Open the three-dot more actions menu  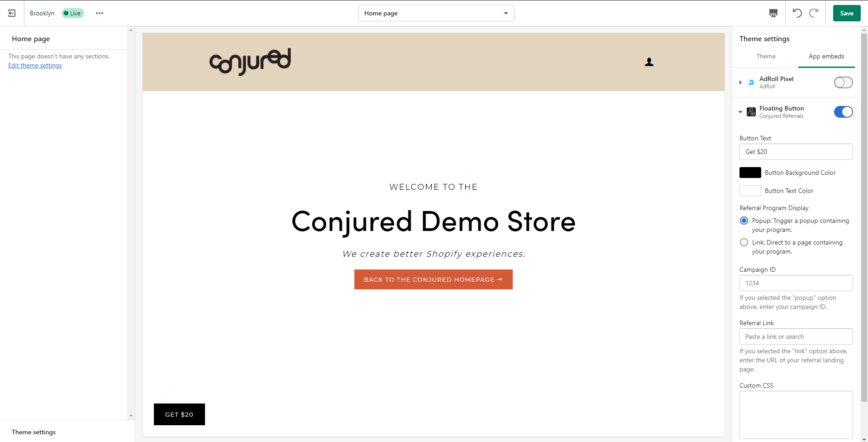[x=100, y=13]
